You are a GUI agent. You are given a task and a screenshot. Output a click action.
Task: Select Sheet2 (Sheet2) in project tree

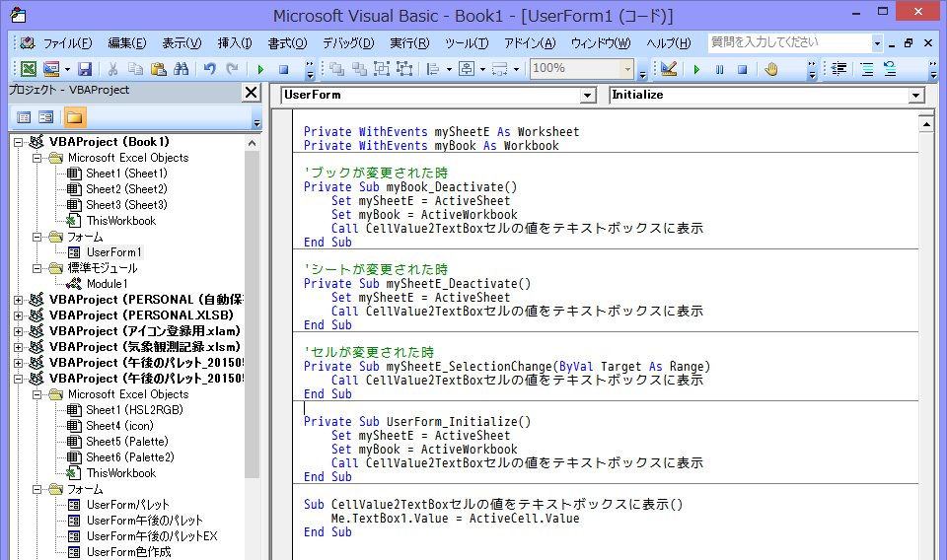click(x=126, y=189)
